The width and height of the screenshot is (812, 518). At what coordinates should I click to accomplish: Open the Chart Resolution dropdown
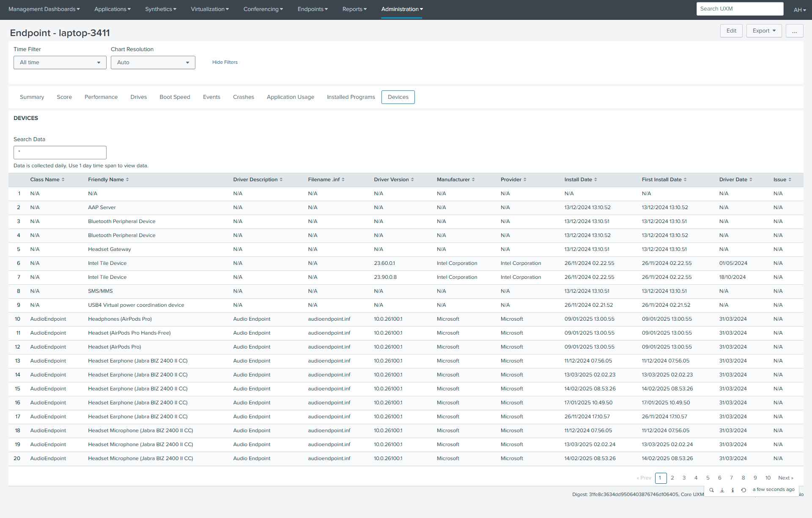(153, 63)
